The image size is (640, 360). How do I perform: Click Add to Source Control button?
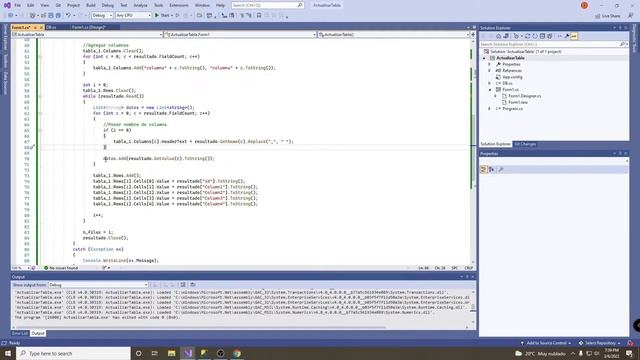pos(546,343)
